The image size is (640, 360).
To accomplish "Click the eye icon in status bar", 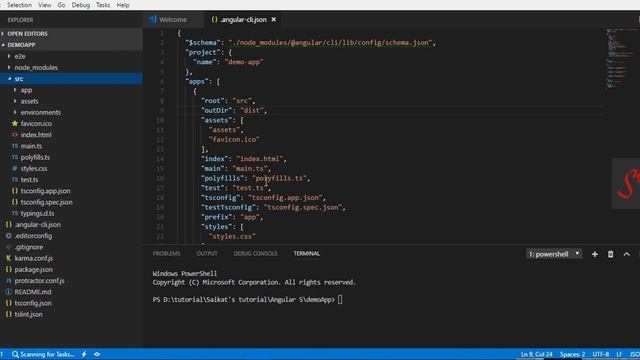I will pos(97,354).
